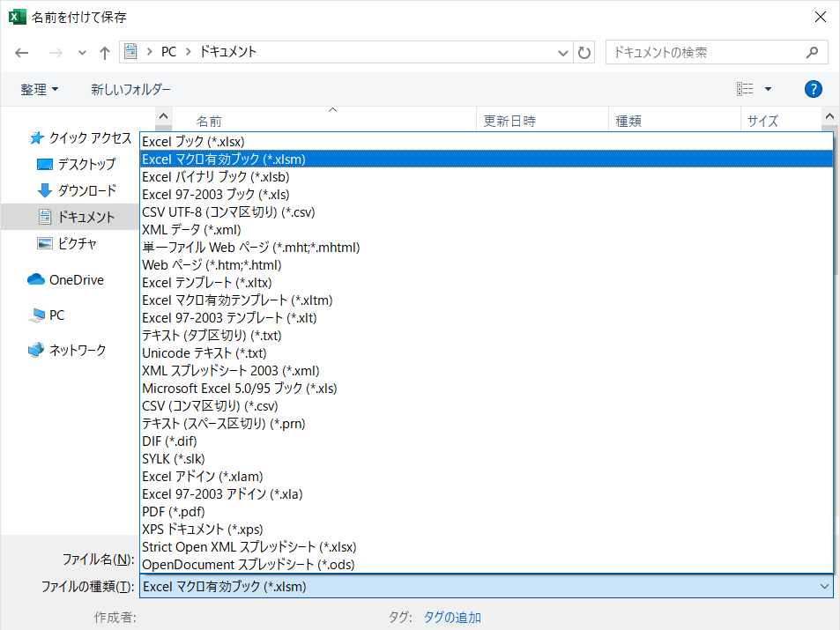This screenshot has height=630, width=840.
Task: Pick Excel アドイン (*.xlam)
Action: (x=487, y=477)
